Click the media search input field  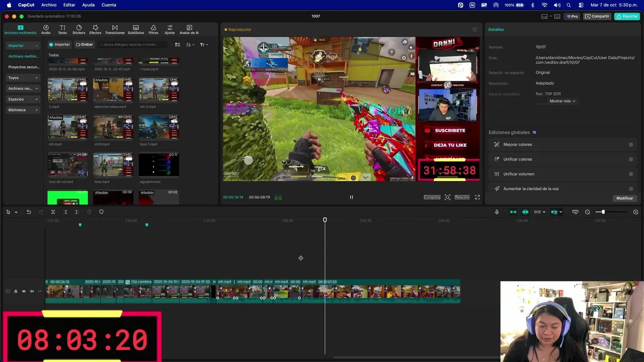133,44
